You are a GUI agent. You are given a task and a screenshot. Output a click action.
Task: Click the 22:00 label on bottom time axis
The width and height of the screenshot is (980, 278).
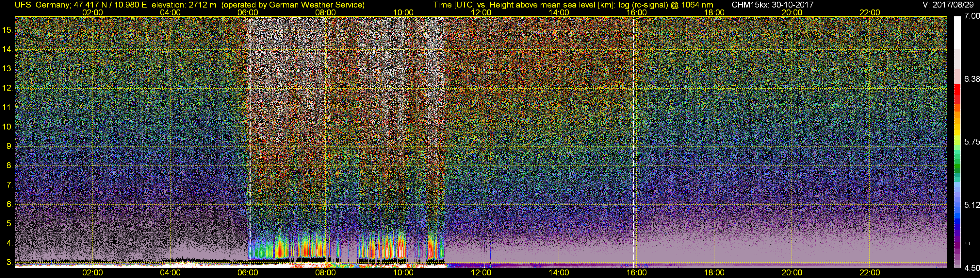click(x=870, y=273)
